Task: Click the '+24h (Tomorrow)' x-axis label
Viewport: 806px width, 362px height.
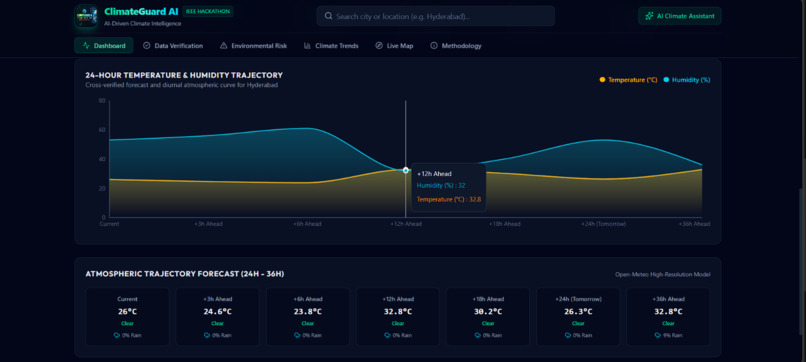Action: [603, 224]
